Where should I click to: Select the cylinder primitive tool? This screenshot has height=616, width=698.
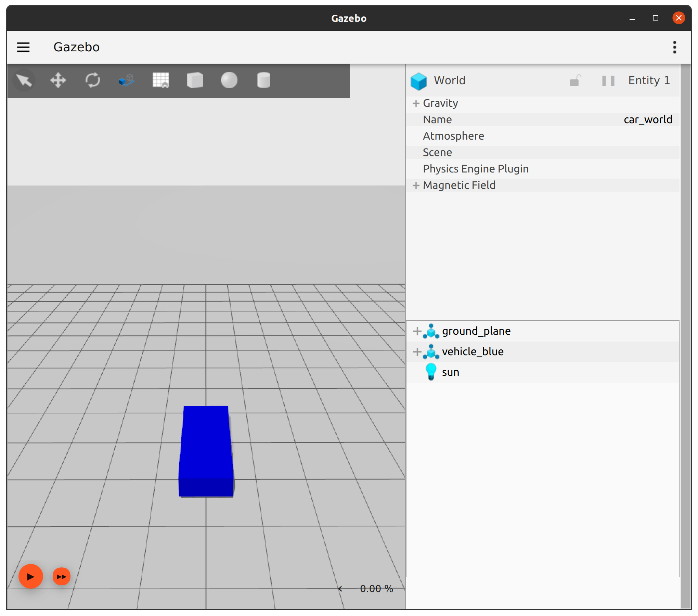[263, 80]
